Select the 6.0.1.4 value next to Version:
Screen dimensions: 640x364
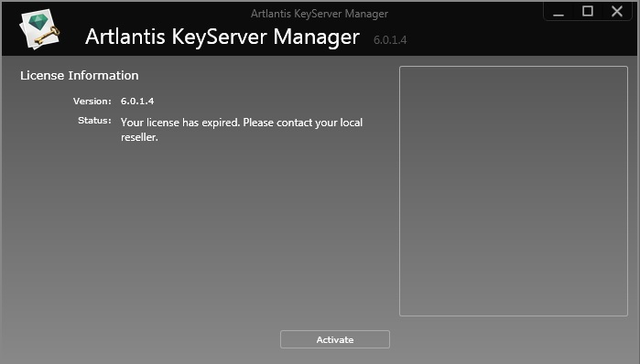click(x=137, y=102)
